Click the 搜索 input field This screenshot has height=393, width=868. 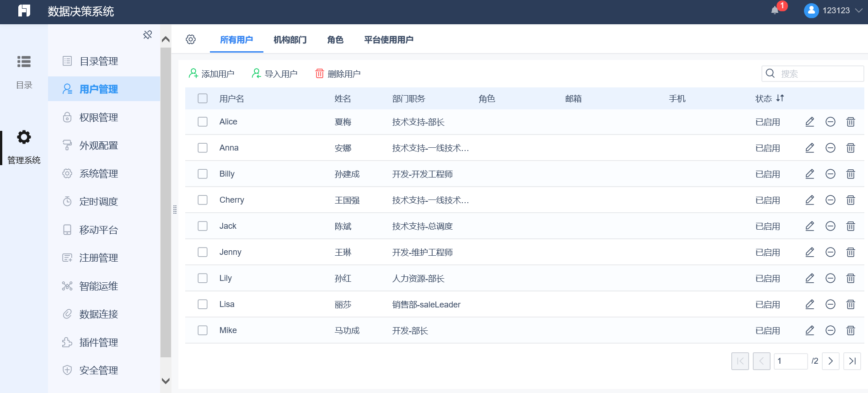tap(813, 74)
